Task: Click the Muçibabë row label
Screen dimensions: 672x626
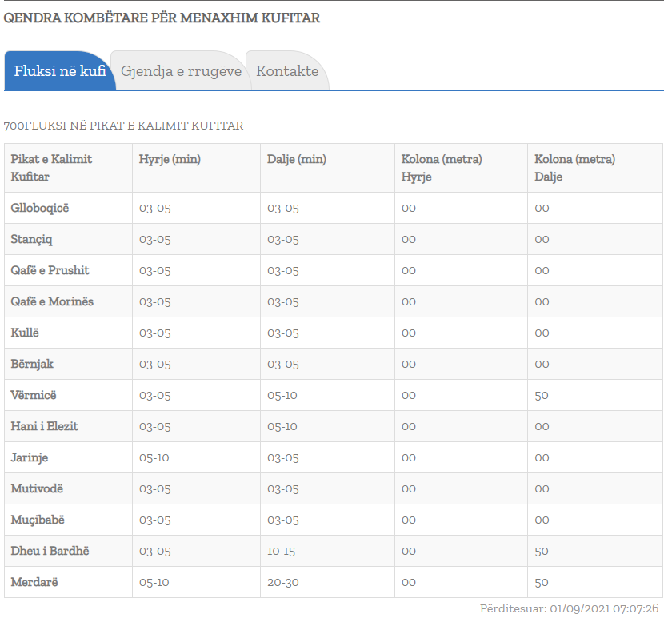Action: pyautogui.click(x=38, y=520)
